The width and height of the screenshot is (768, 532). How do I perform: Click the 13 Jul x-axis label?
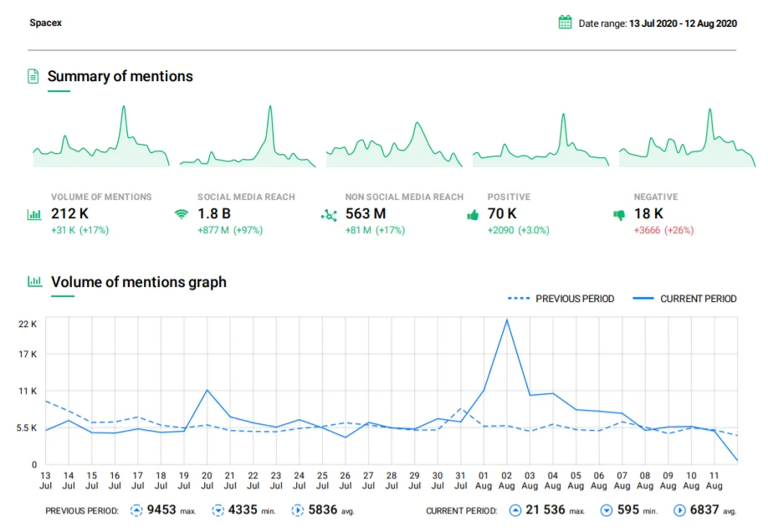coord(45,481)
